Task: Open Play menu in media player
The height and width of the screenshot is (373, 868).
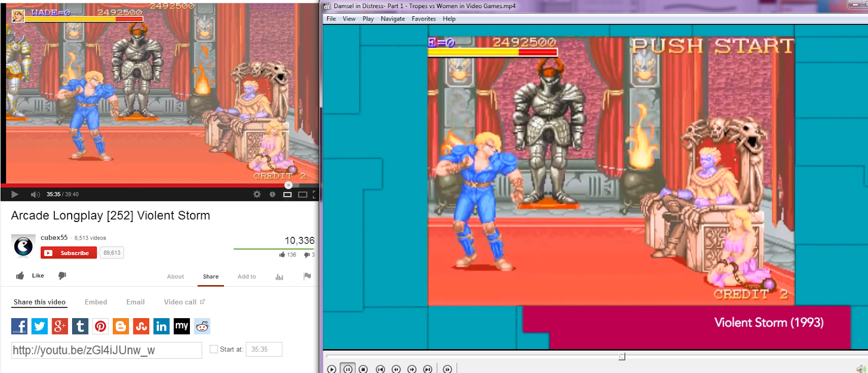Action: (368, 18)
